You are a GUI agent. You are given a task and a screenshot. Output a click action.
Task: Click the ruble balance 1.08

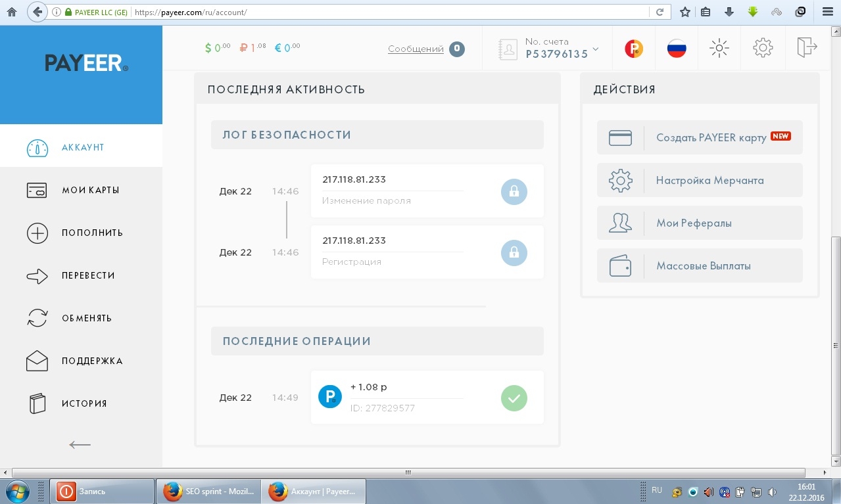coord(252,47)
